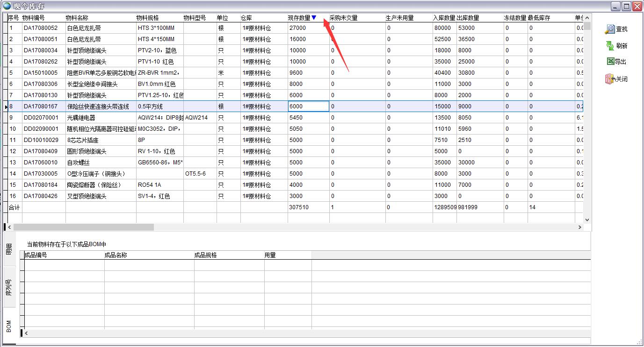Click the horizontal scrollbar thumb in main grid
The height and width of the screenshot is (347, 644).
pos(83,227)
